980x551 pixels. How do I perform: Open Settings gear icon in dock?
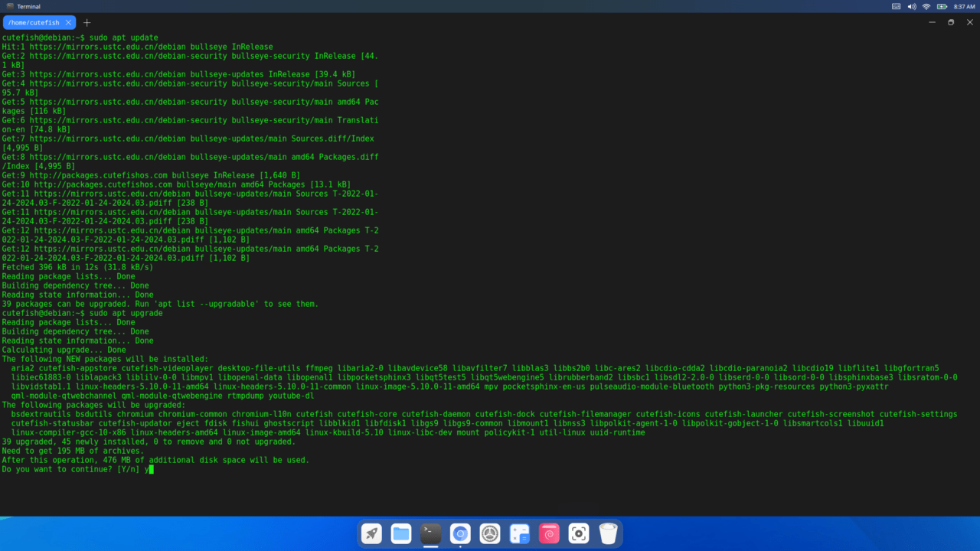coord(490,533)
